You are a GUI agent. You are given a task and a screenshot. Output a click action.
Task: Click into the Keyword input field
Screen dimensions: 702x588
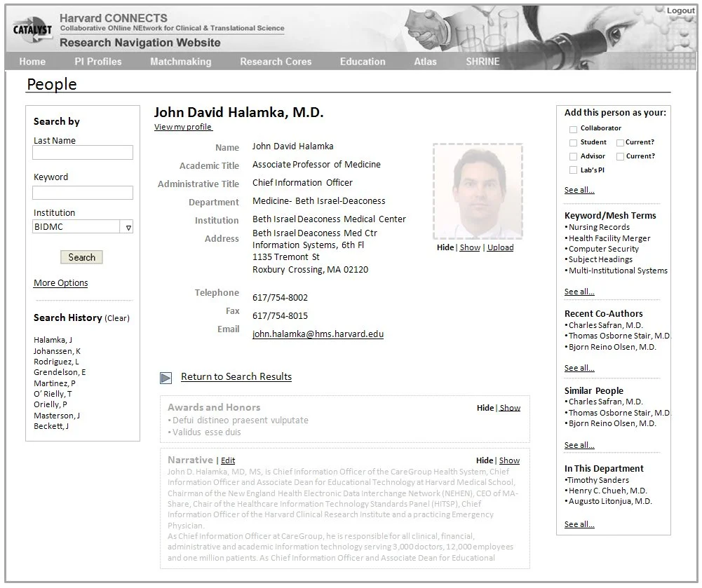(83, 193)
